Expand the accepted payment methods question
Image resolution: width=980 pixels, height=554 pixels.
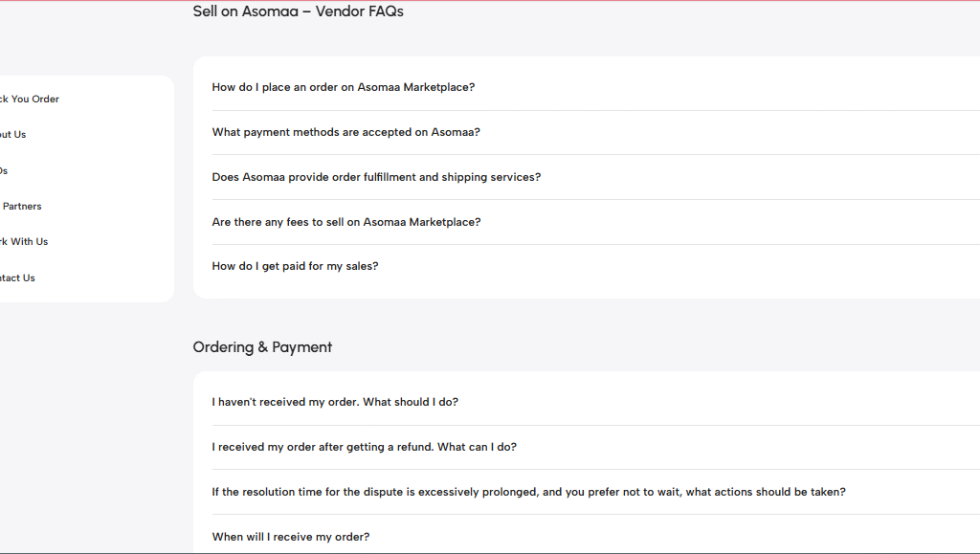pos(345,132)
